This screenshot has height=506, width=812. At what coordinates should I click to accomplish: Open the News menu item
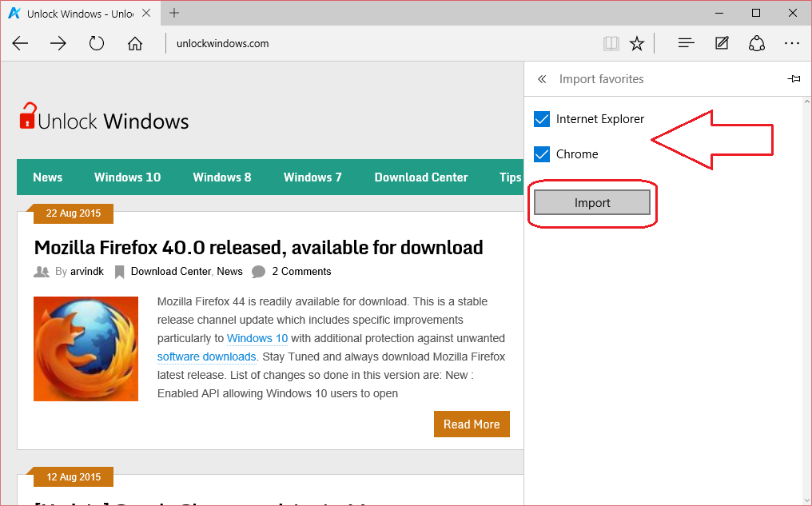pos(48,177)
